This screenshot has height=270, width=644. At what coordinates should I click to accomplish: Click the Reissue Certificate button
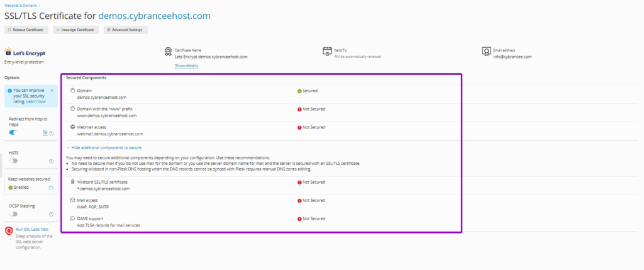(26, 30)
